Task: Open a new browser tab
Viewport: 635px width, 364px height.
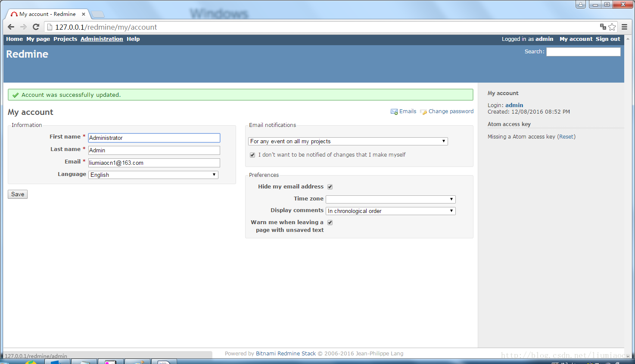Action: click(x=98, y=14)
